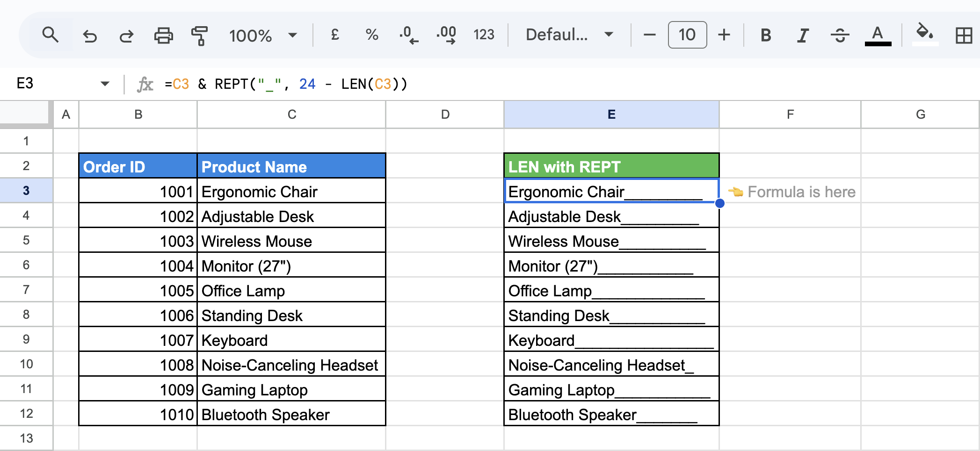The image size is (980, 451).
Task: Select column E header
Action: click(611, 115)
